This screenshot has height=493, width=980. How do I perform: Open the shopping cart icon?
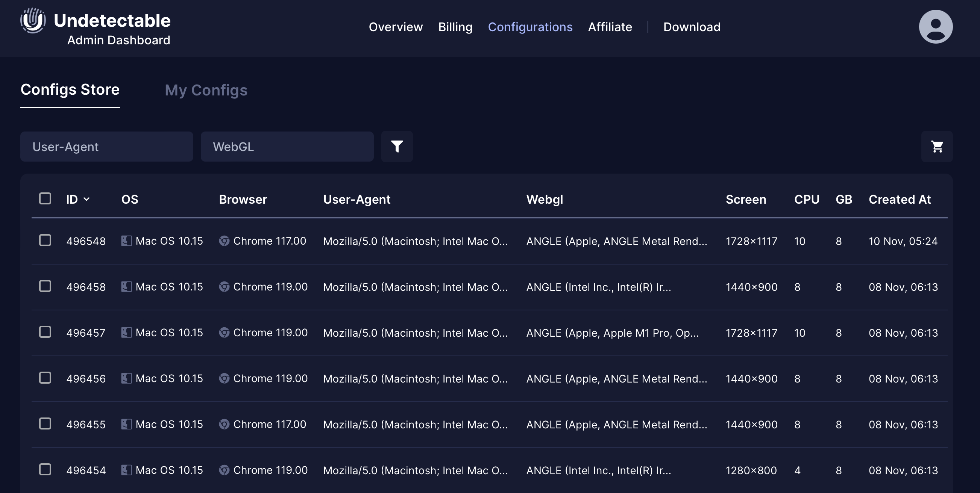coord(937,146)
